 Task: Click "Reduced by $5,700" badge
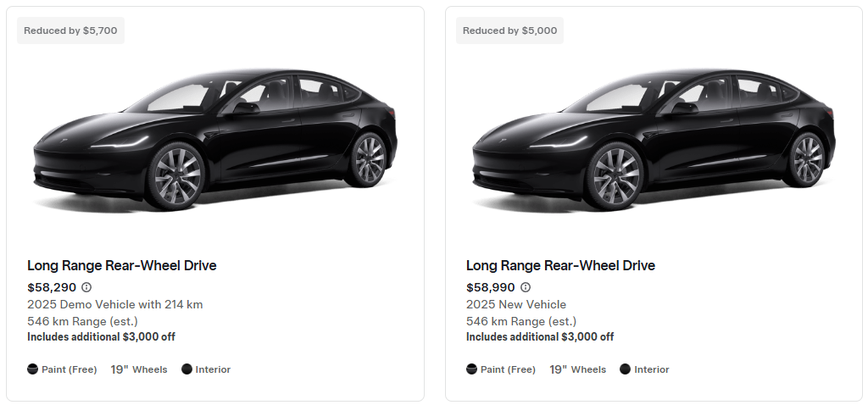point(70,31)
